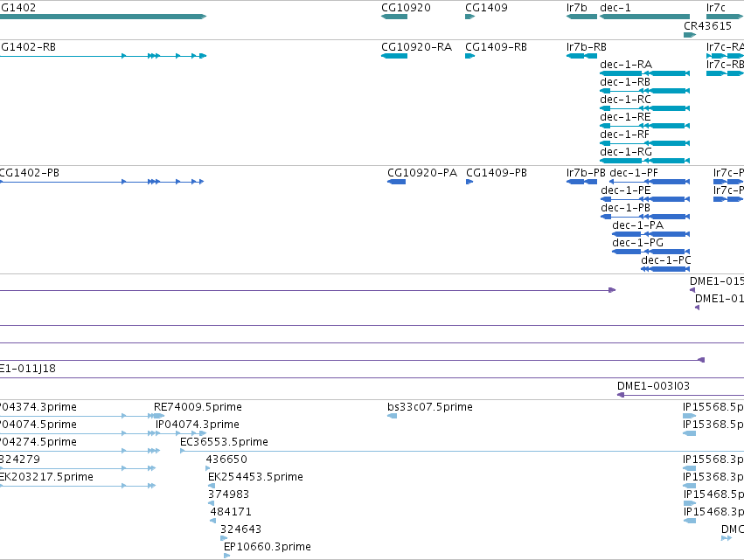The image size is (744, 560).
Task: Open the P04274.5prime EST label
Action: [x=38, y=442]
